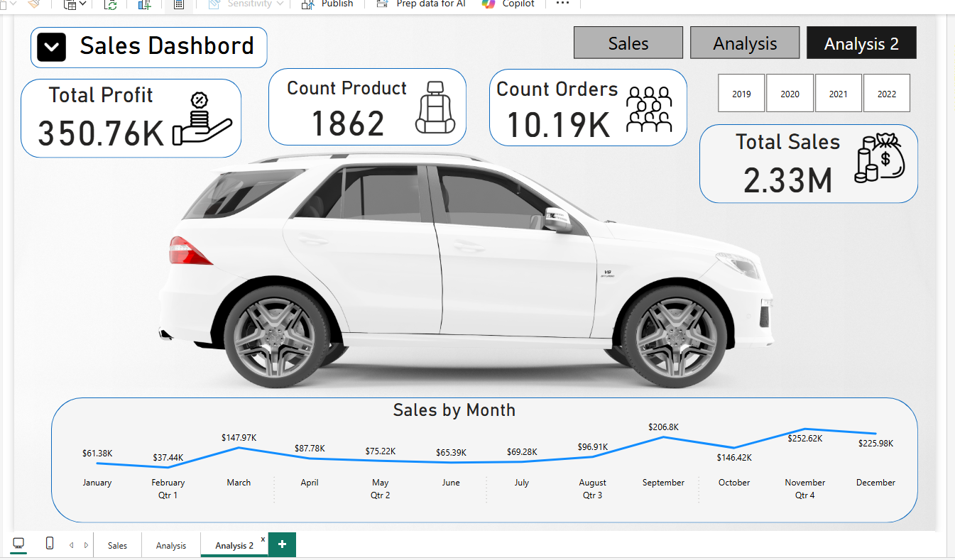Click the car seat Count Product icon
This screenshot has height=560, width=955.
coord(435,107)
